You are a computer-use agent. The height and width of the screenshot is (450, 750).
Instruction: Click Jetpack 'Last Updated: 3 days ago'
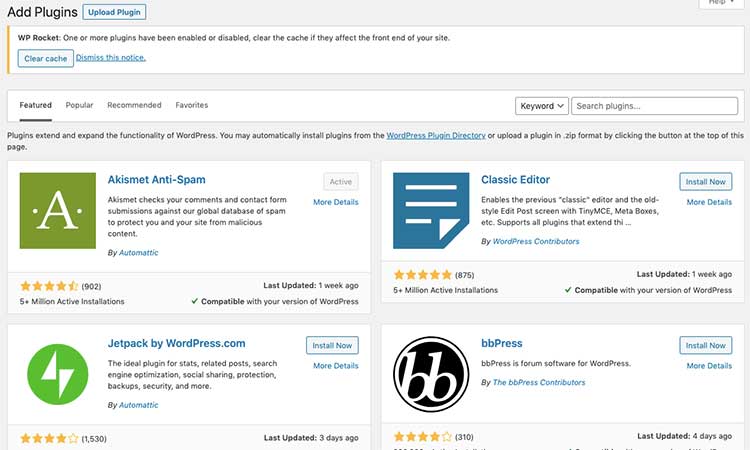pyautogui.click(x=311, y=438)
